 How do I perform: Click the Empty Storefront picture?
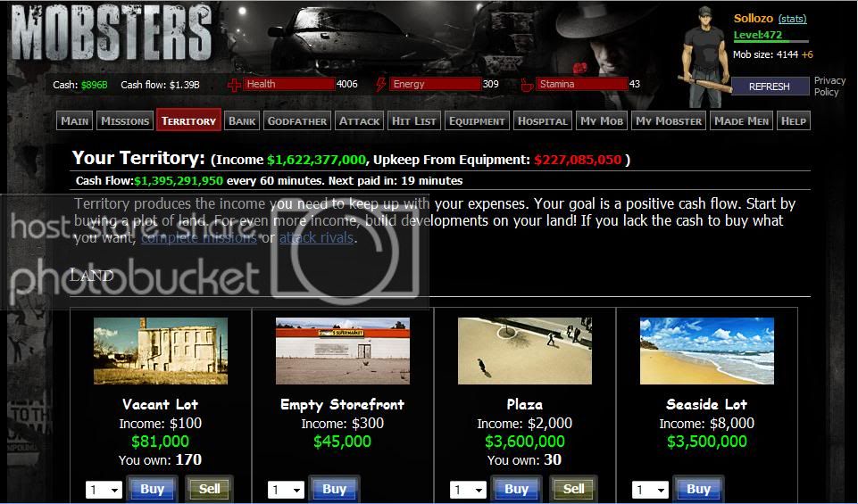coord(343,351)
